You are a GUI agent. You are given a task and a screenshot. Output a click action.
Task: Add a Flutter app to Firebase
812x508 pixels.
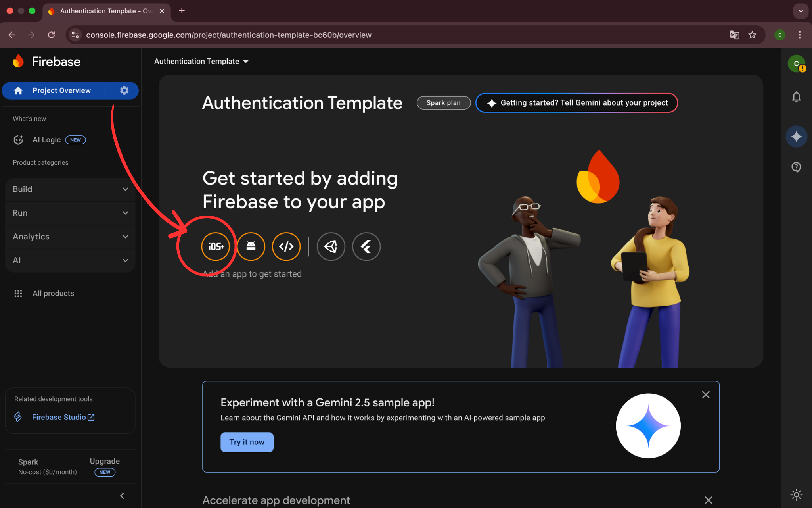pyautogui.click(x=366, y=246)
